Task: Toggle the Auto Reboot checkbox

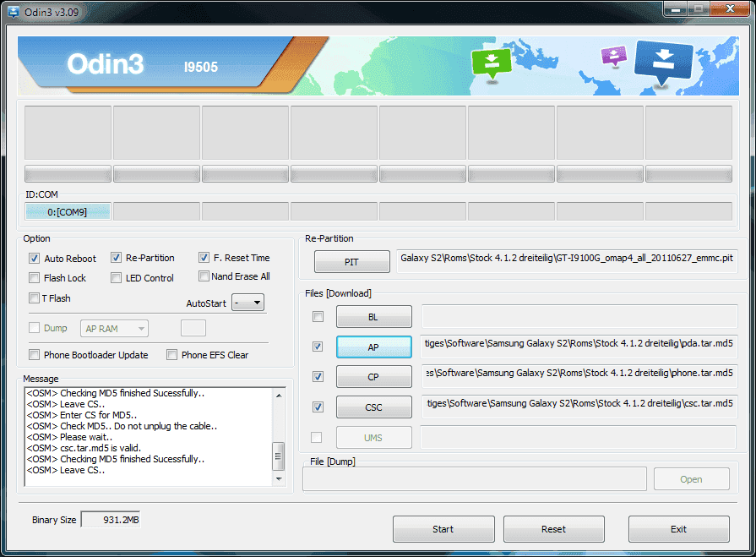Action: click(x=34, y=259)
